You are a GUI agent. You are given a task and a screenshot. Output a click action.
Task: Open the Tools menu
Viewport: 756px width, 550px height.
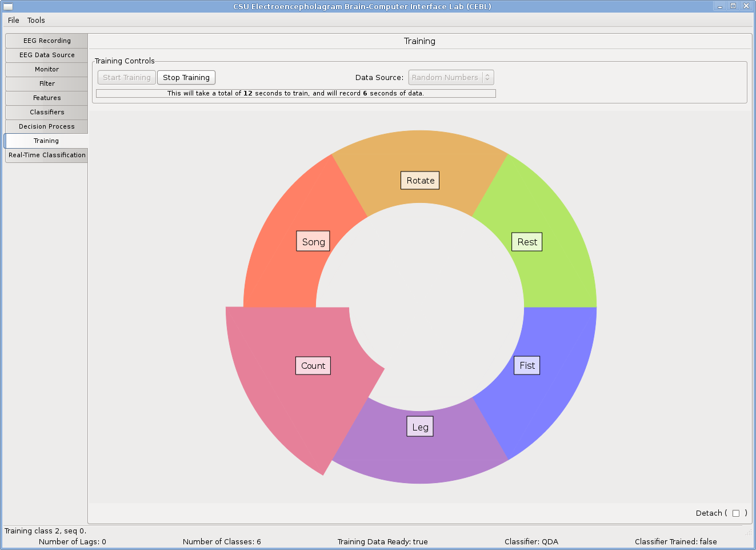[x=36, y=20]
